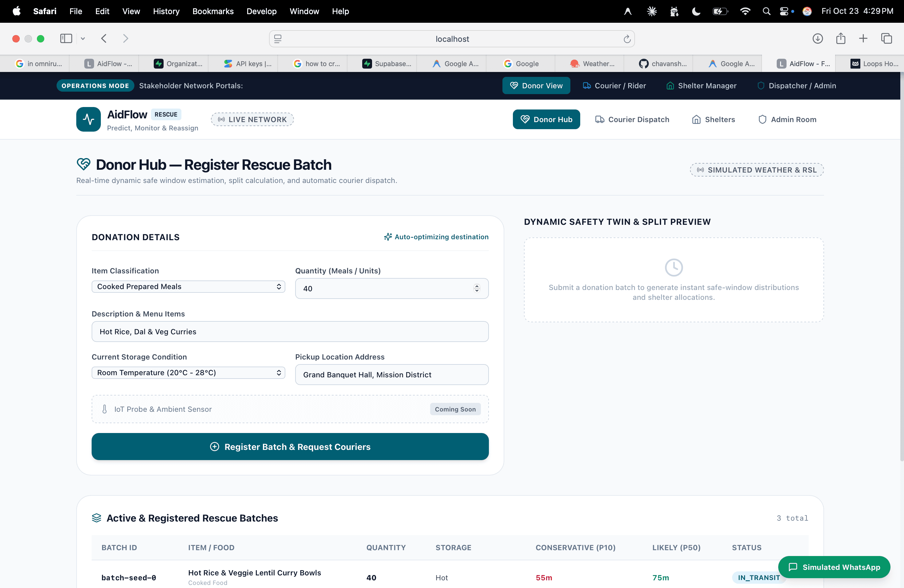The height and width of the screenshot is (588, 904).
Task: Open the Develop menu
Action: [x=261, y=11]
